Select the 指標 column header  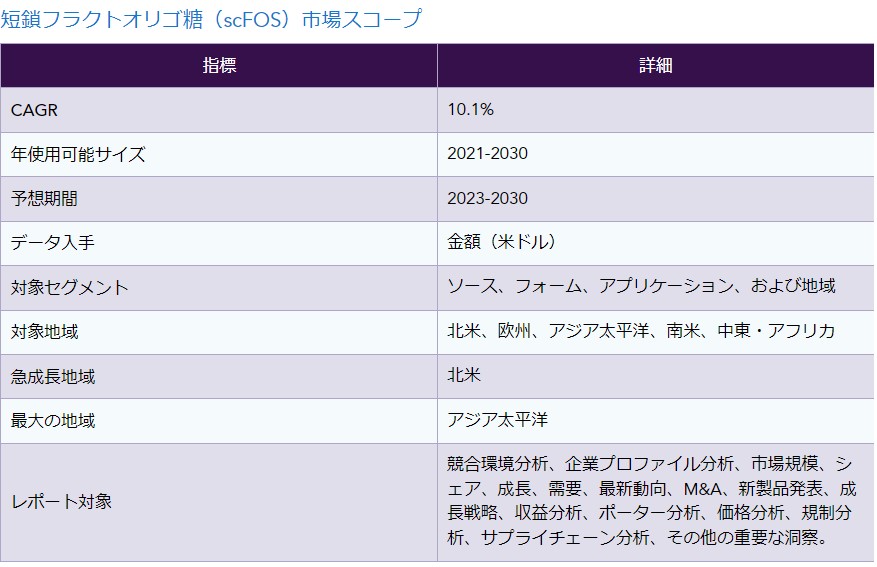click(x=219, y=65)
